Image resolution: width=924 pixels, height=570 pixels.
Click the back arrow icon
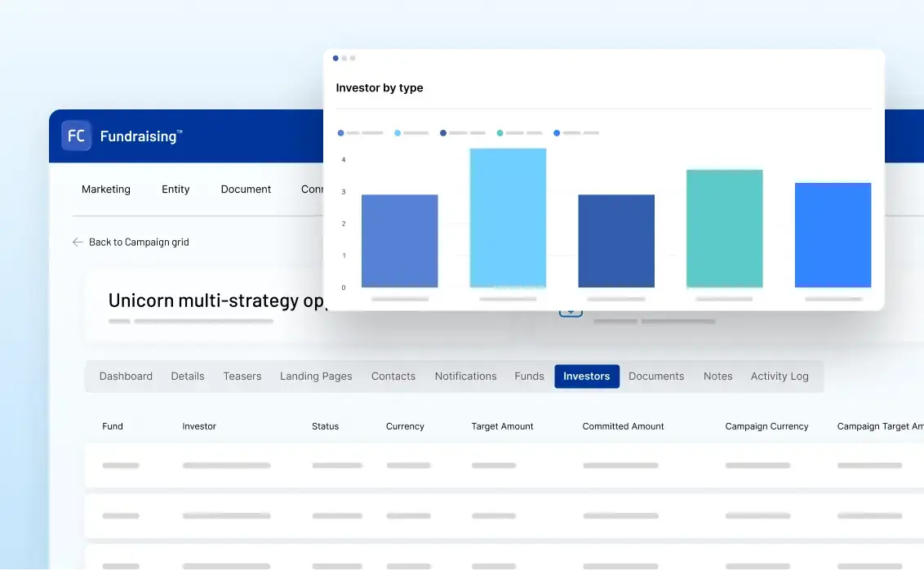78,243
